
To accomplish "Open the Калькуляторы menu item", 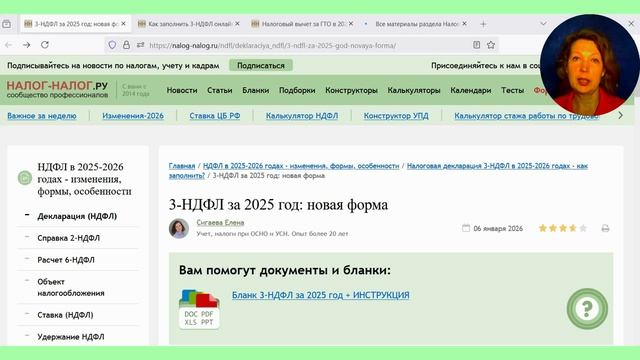I will coord(414,90).
